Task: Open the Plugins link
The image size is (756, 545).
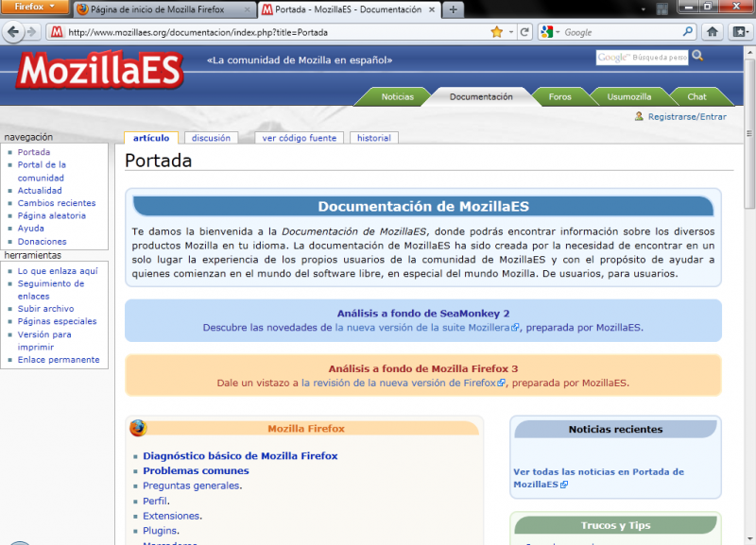Action: click(160, 531)
